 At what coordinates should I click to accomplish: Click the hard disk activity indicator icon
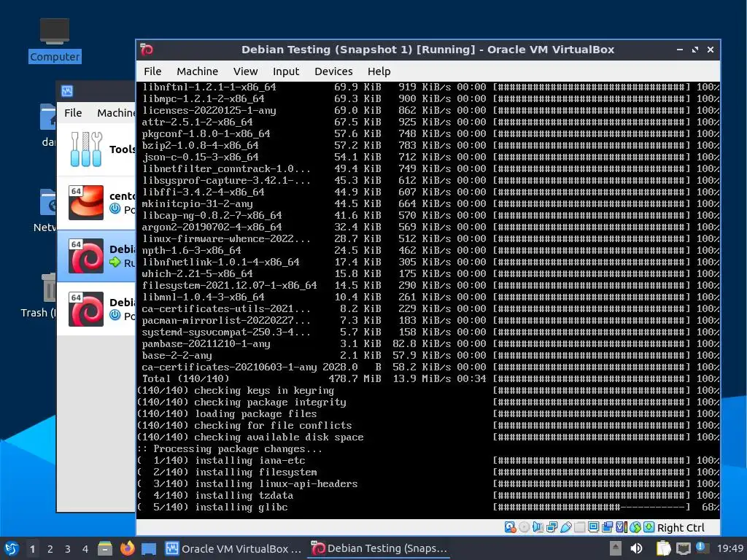[x=510, y=527]
